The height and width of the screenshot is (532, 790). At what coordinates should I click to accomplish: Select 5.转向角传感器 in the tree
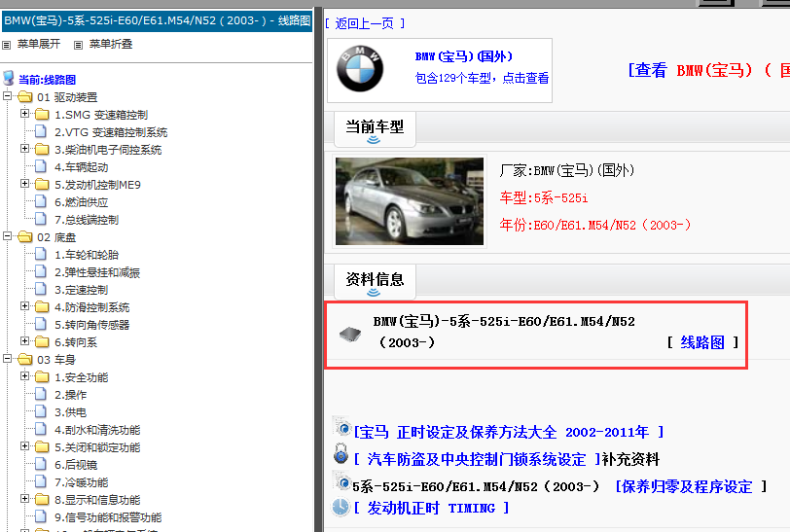tap(91, 325)
